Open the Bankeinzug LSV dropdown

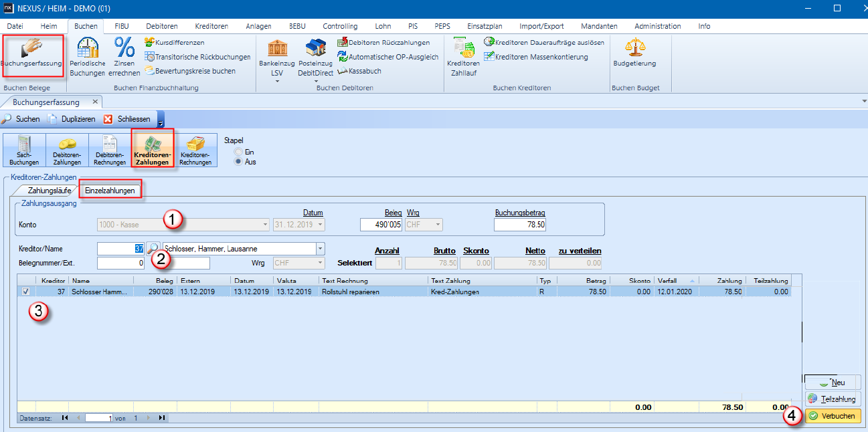click(277, 82)
